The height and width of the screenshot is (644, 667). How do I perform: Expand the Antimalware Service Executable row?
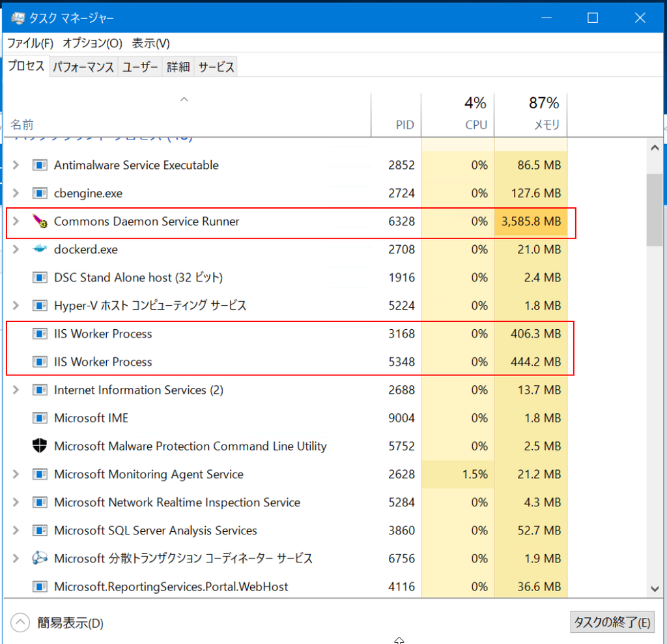[16, 165]
